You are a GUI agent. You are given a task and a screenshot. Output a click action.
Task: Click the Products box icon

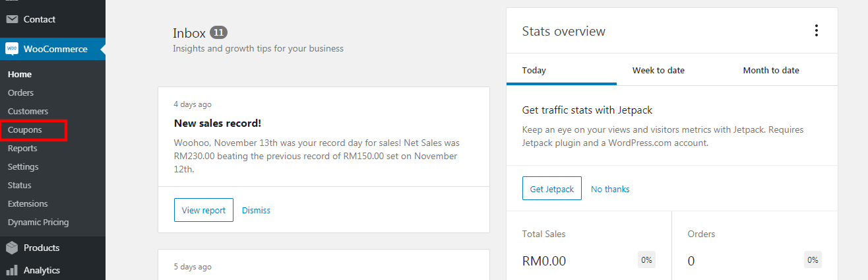point(12,248)
